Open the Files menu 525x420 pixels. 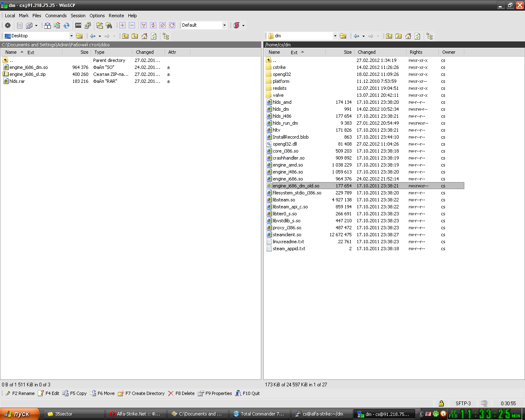[37, 16]
